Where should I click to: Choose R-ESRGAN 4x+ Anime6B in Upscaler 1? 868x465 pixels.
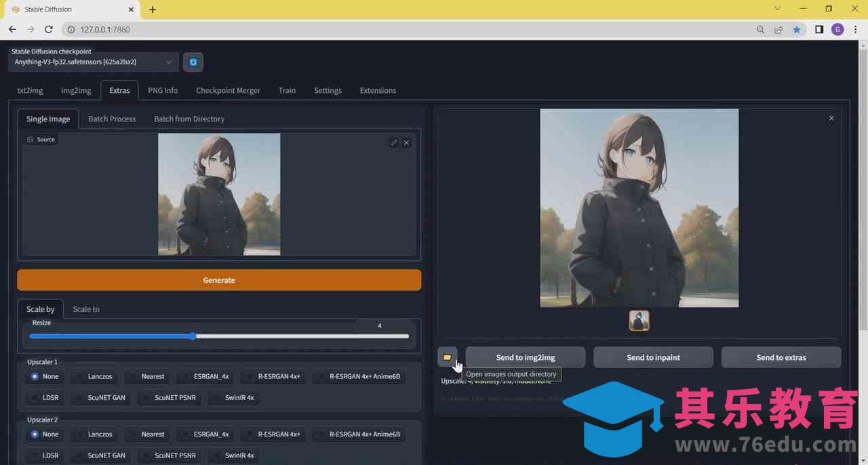point(358,376)
